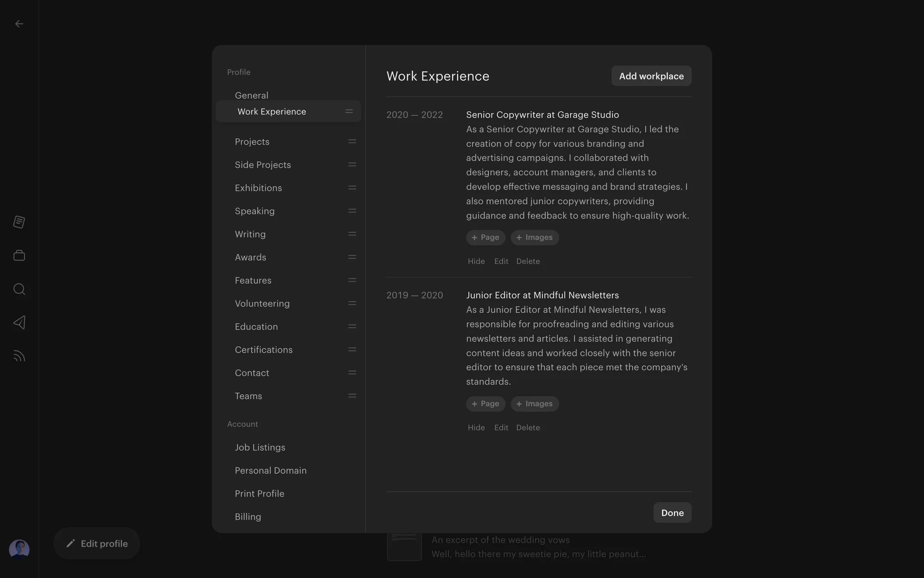924x578 pixels.
Task: Open the Side Projects section
Action: 263,165
